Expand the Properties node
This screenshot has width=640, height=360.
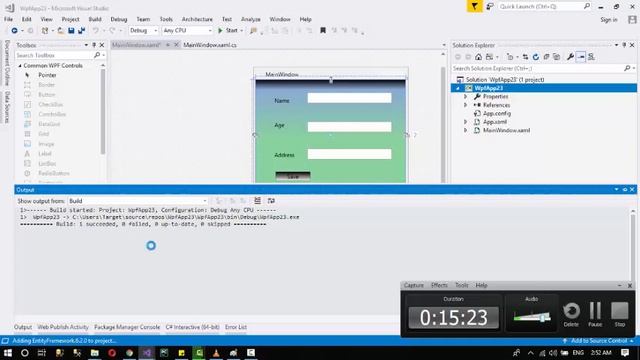465,97
